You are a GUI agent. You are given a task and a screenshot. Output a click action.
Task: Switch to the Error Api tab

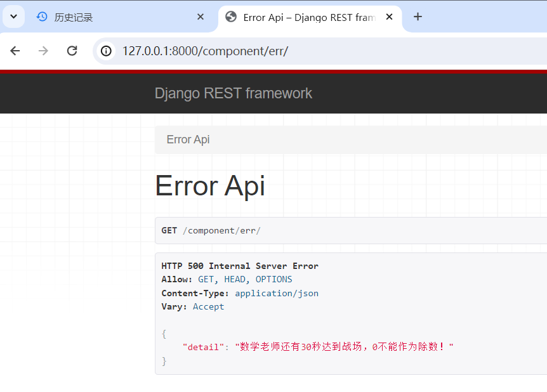(x=310, y=17)
